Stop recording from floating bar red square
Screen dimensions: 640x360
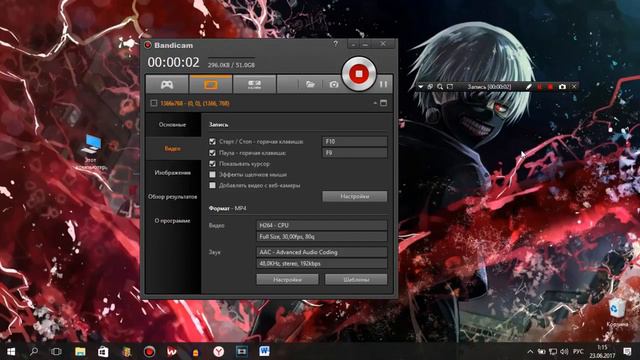[550, 87]
